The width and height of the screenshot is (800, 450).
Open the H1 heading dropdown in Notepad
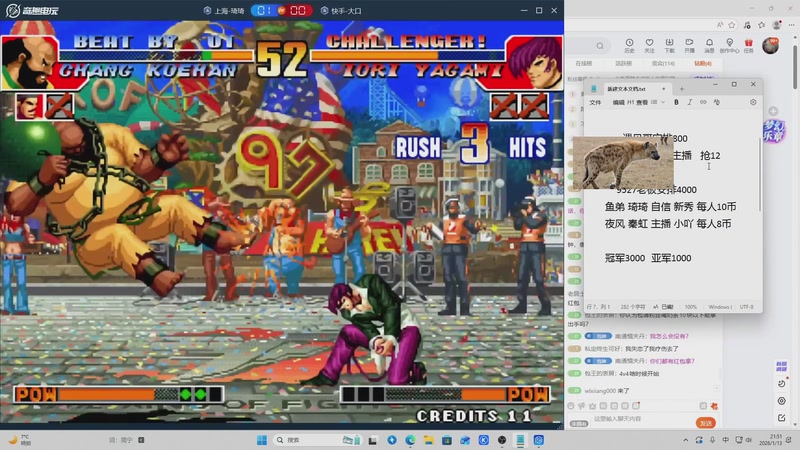(631, 103)
